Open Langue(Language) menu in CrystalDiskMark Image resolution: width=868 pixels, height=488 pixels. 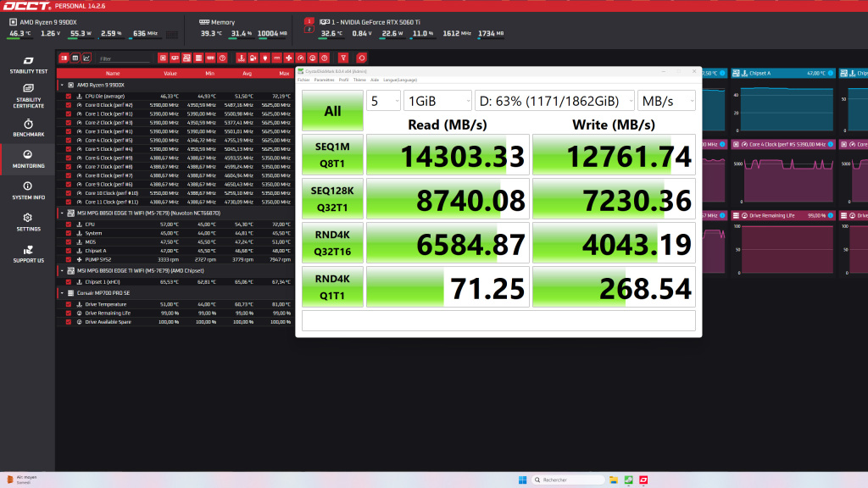pos(400,80)
